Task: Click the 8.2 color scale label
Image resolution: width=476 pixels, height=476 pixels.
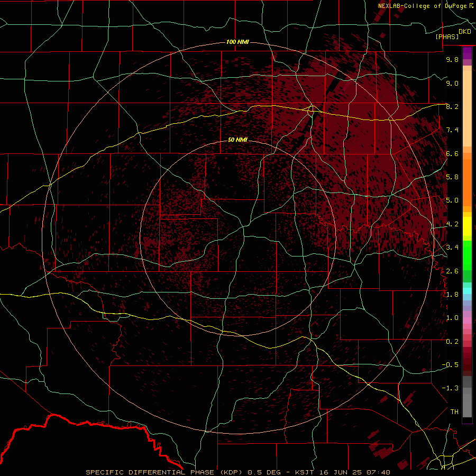Action: tap(452, 106)
